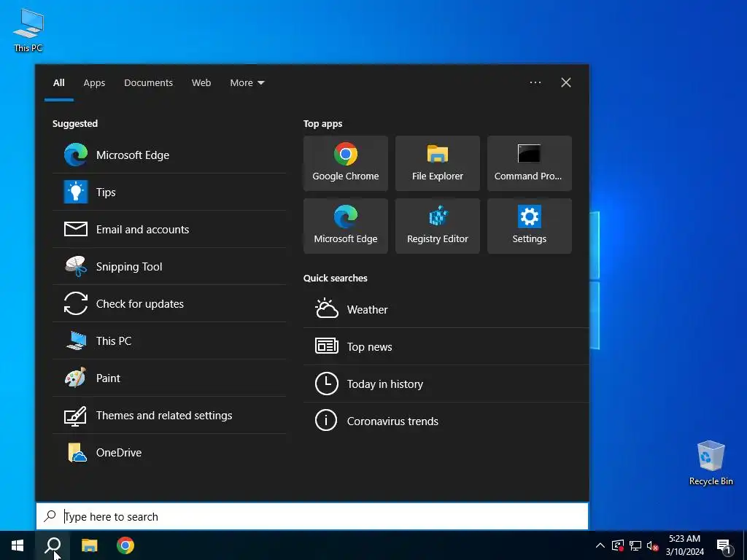747x560 pixels.
Task: Select the Recycle Bin desktop icon
Action: click(711, 463)
